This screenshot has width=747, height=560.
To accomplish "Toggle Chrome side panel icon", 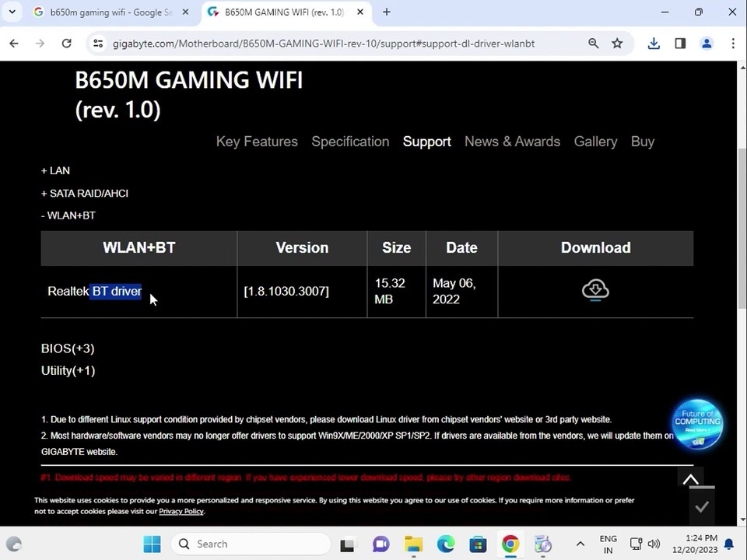I will pos(680,44).
